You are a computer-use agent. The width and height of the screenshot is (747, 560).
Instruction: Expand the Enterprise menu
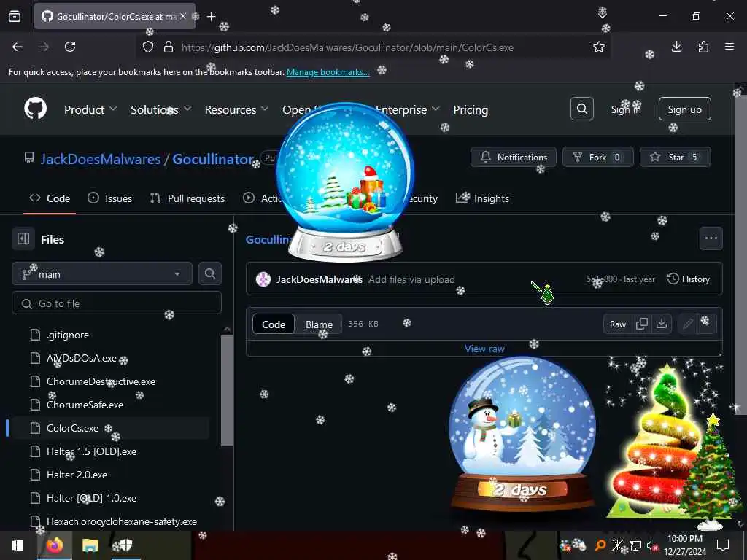click(x=408, y=109)
